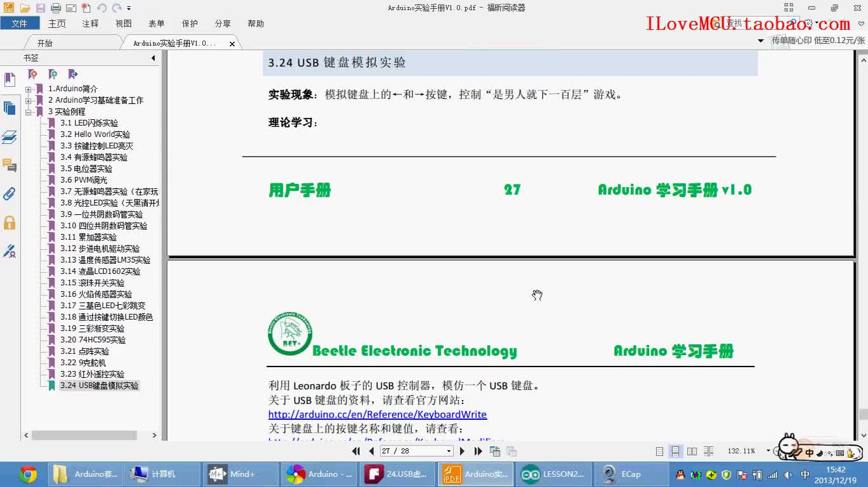Open the digital signatures panel icon
Image resolution: width=868 pixels, height=487 pixels.
point(10,251)
